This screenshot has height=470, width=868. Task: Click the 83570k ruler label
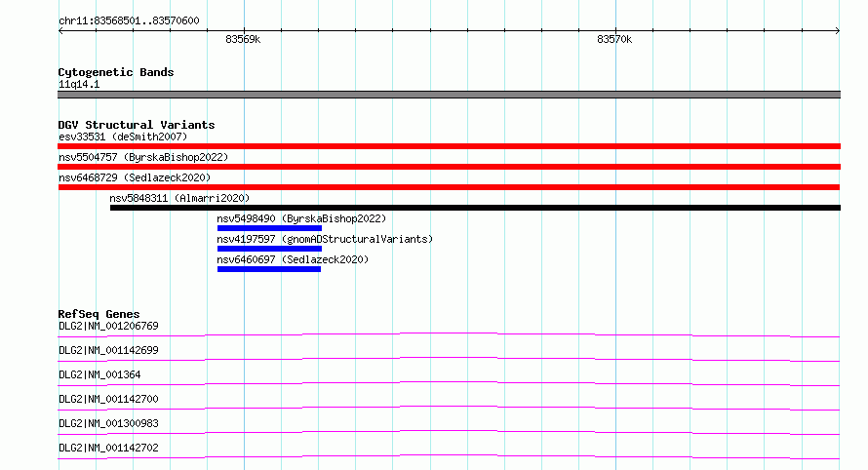click(614, 39)
